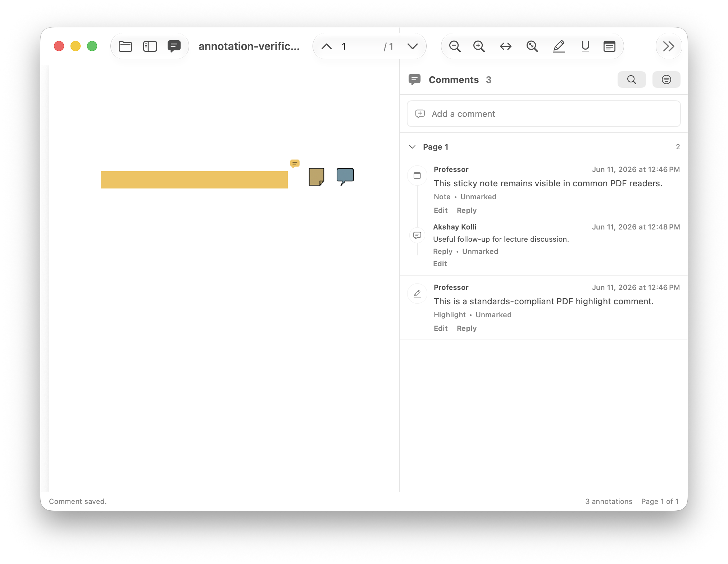Edit Akshay Kolli's follow-up reply
Viewport: 728px width, 564px height.
click(440, 264)
